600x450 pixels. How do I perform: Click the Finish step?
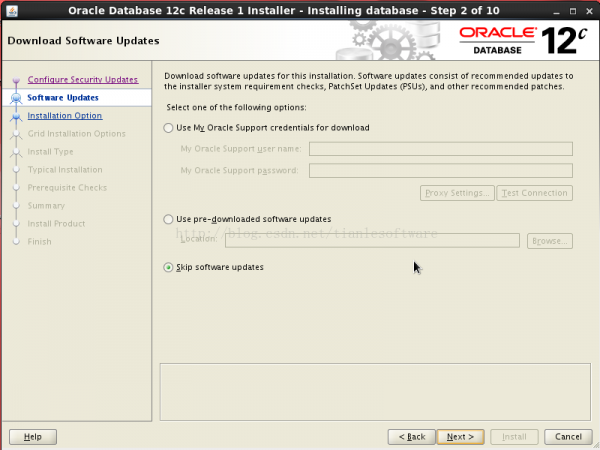click(39, 241)
